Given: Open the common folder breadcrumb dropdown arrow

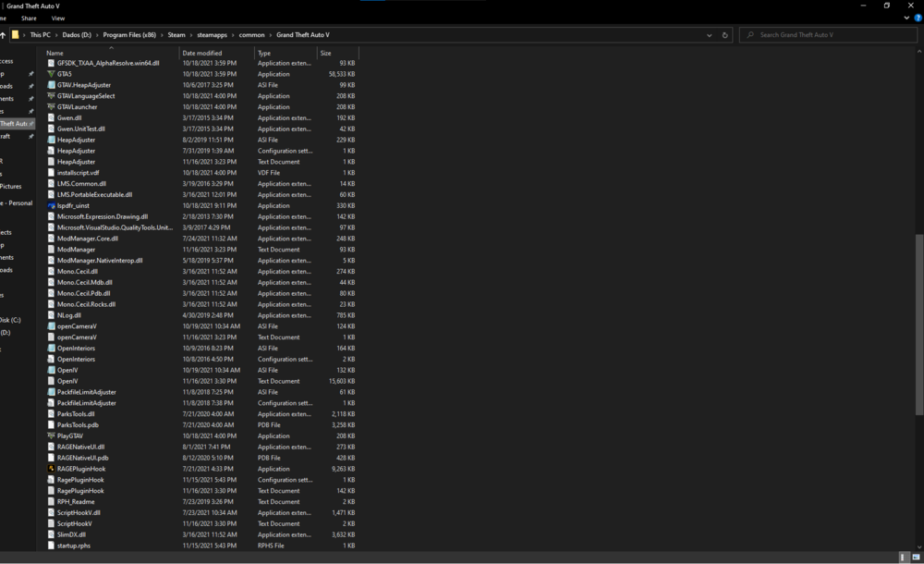Looking at the screenshot, I should (270, 34).
